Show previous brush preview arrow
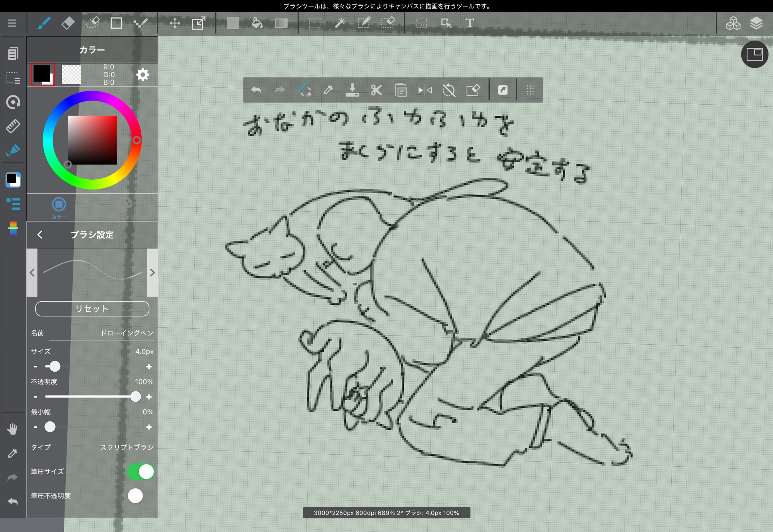 click(32, 273)
